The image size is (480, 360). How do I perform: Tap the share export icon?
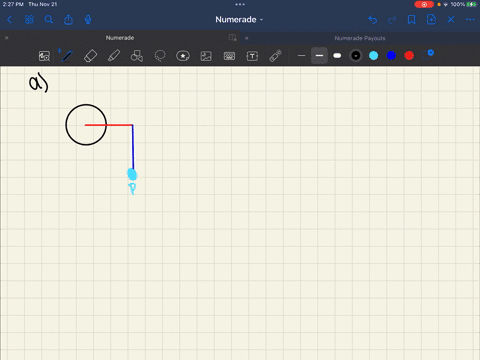[68, 20]
